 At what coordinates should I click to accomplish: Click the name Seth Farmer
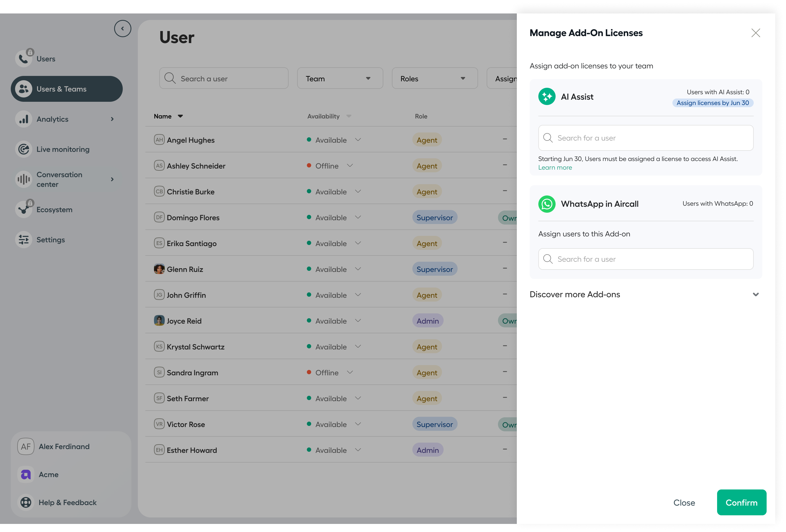pyautogui.click(x=188, y=398)
